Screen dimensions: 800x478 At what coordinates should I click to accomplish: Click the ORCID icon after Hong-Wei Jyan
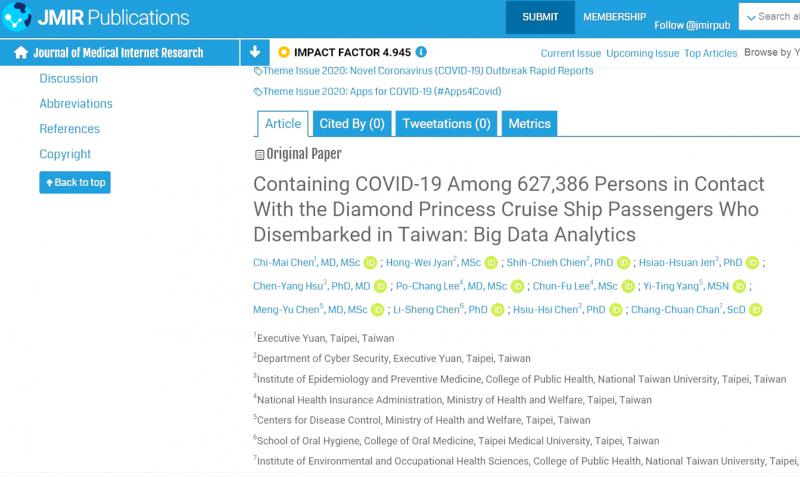click(491, 263)
